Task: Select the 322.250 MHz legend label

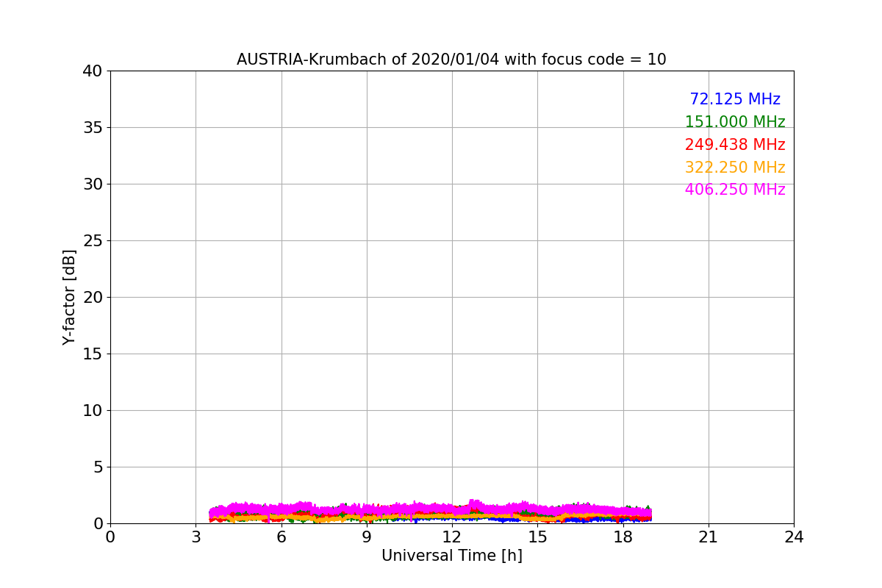Action: (x=735, y=168)
